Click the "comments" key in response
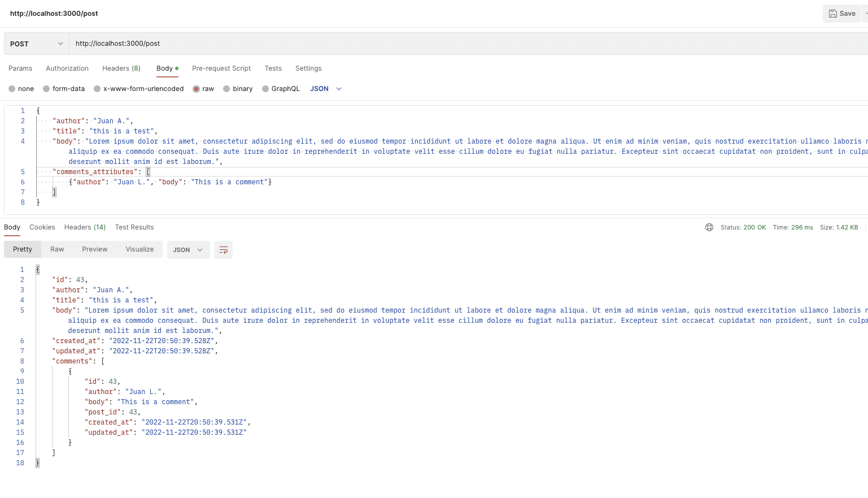This screenshot has width=868, height=498. point(73,361)
